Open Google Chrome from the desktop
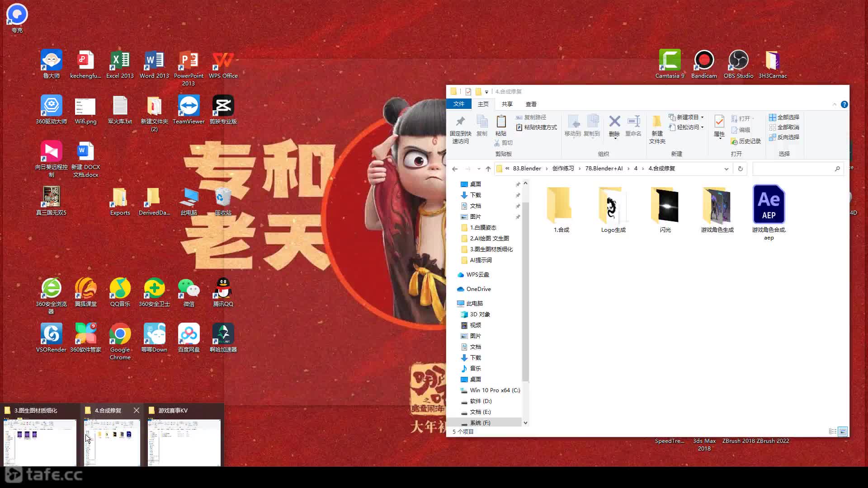Screen dimensions: 868x488 [120, 341]
